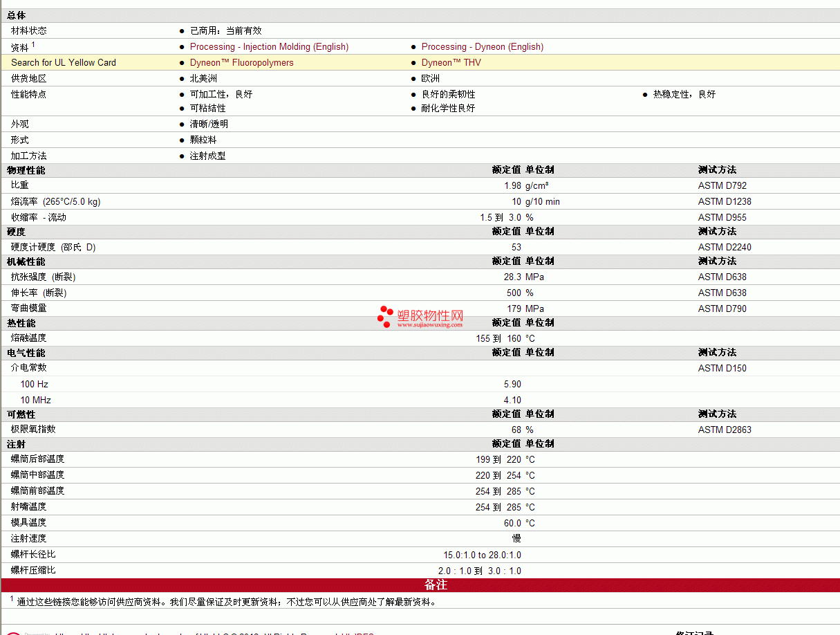Viewport: 840px width, 635px height.
Task: Click 良好的柔韧性 feature text
Action: [449, 95]
